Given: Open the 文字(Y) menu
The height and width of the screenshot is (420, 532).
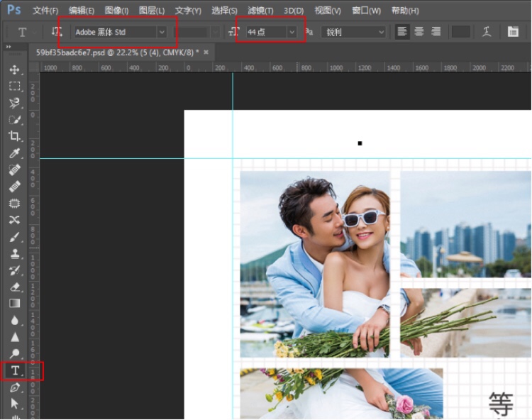Looking at the screenshot, I should click(188, 11).
